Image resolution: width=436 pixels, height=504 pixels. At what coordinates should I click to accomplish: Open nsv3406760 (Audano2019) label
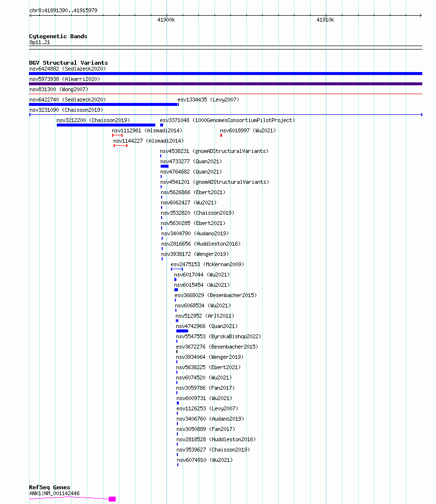[x=210, y=419]
